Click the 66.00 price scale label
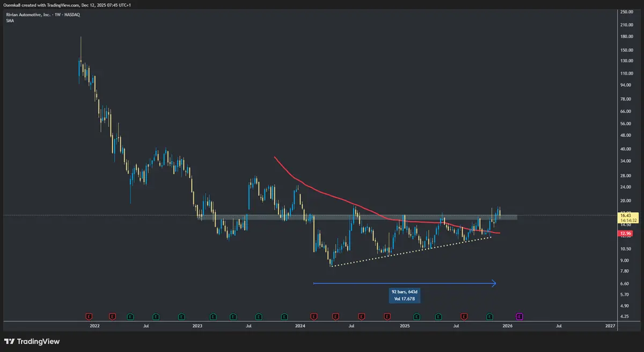Image resolution: width=644 pixels, height=352 pixels. point(626,111)
